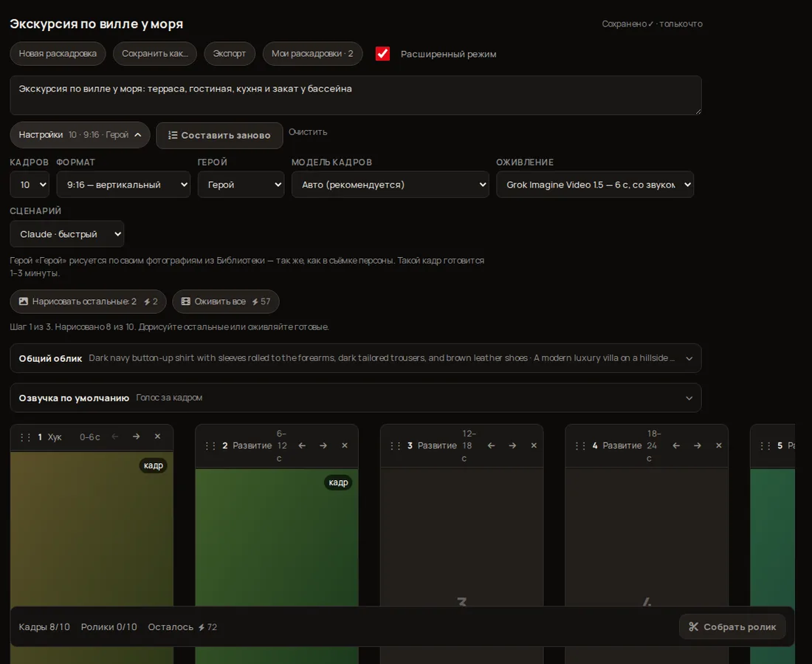Click the Очистить link
812x664 pixels.
(x=308, y=132)
